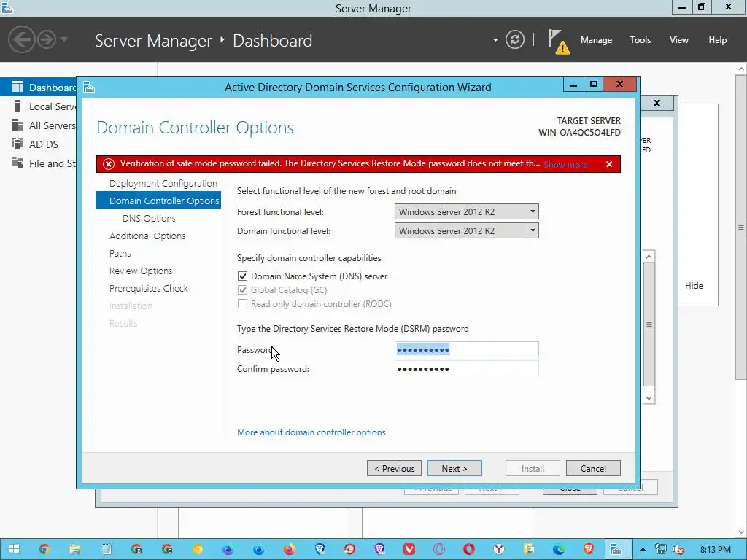Go to DNS Options step
Image resolution: width=747 pixels, height=560 pixels.
pyautogui.click(x=149, y=218)
